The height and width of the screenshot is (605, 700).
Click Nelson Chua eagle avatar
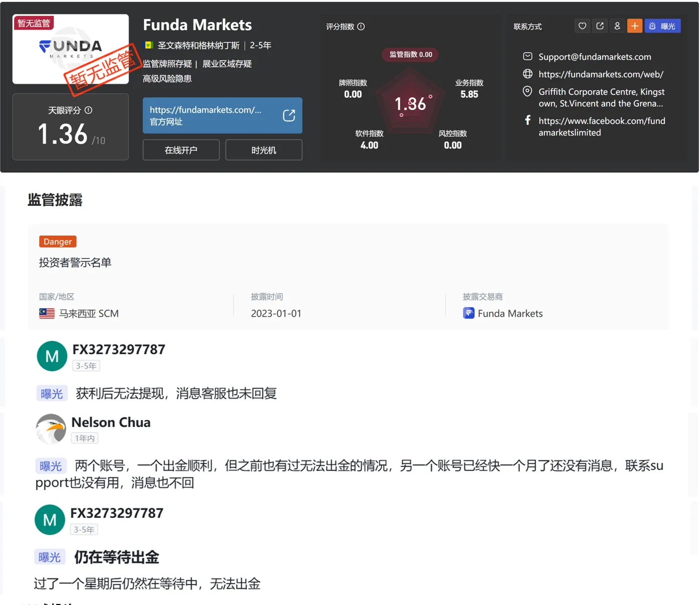pos(51,429)
